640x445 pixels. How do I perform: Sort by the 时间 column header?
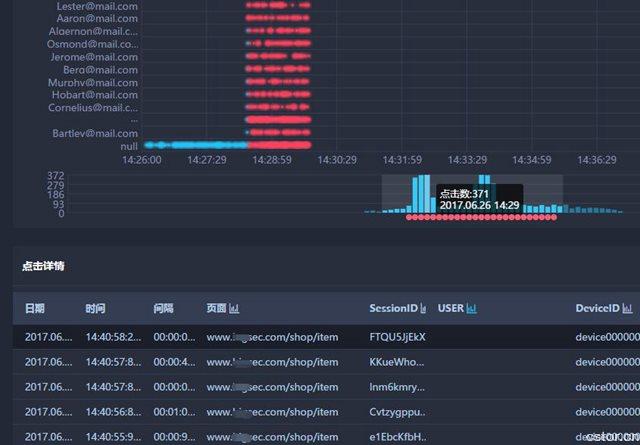tap(95, 309)
